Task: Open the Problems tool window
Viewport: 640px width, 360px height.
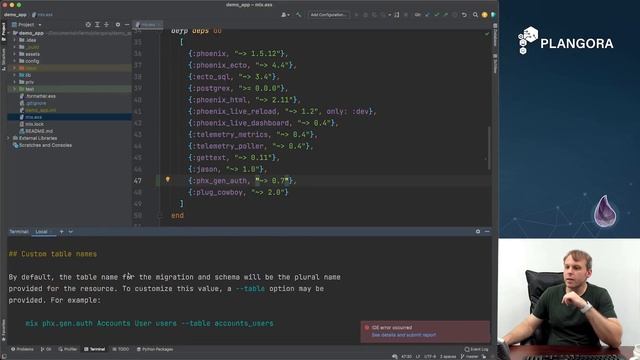Action: 22,349
